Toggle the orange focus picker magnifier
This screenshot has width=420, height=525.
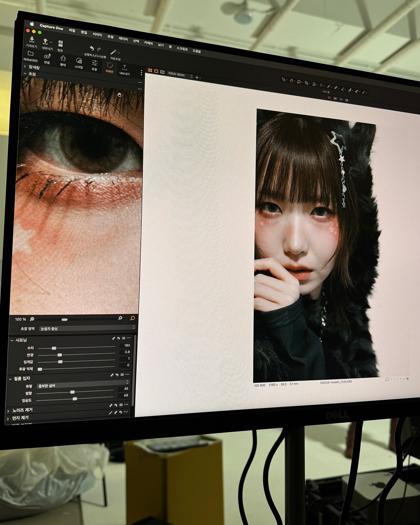point(132,318)
